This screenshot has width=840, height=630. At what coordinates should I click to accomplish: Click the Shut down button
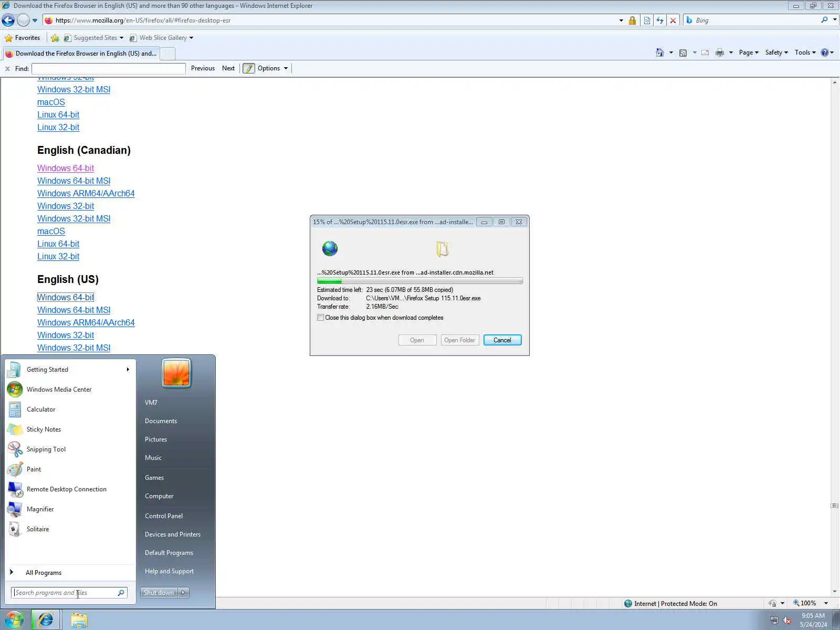pos(159,593)
